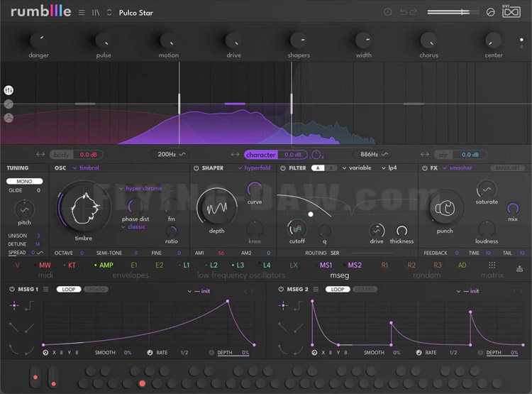This screenshot has height=394, width=532.
Task: Click the timbre waveform knob
Action: pyautogui.click(x=84, y=207)
